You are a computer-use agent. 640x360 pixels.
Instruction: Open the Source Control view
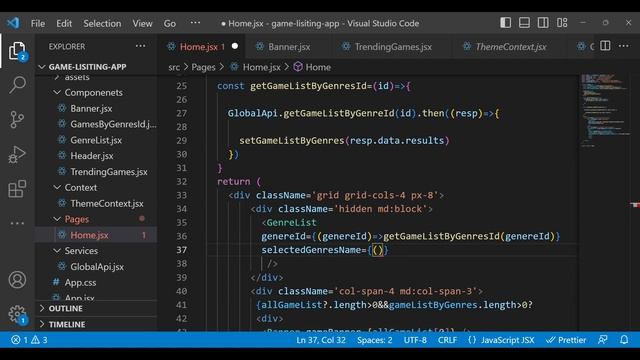coord(17,120)
